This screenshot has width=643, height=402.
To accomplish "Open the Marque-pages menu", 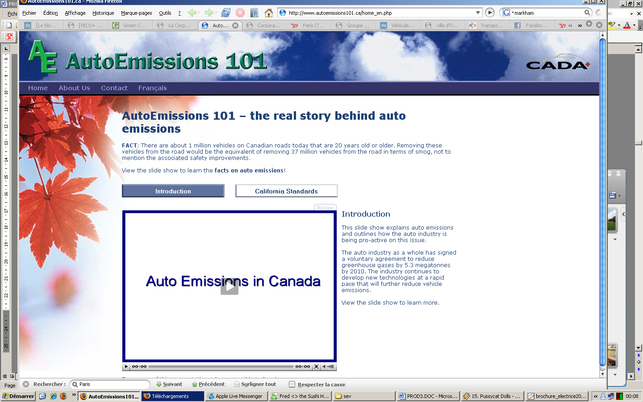I will click(136, 13).
